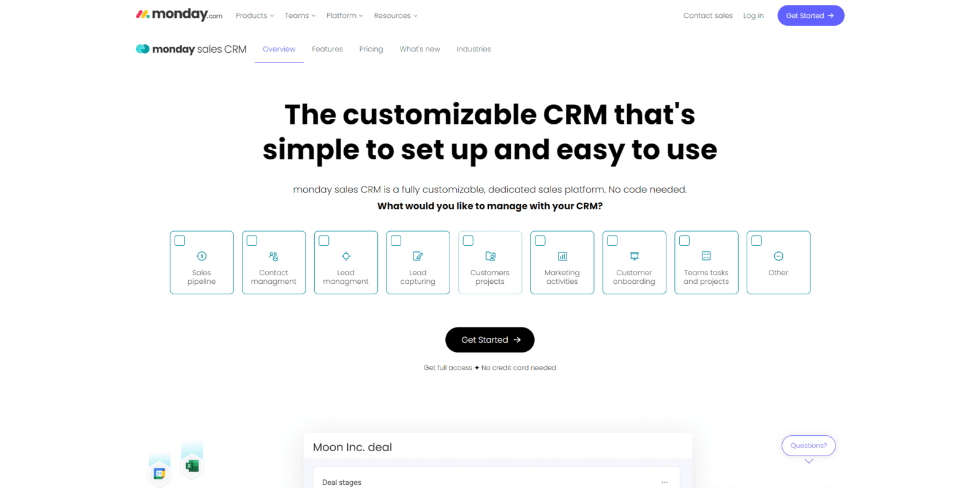
Task: Check the Lead capturing checkbox
Action: pyautogui.click(x=396, y=241)
